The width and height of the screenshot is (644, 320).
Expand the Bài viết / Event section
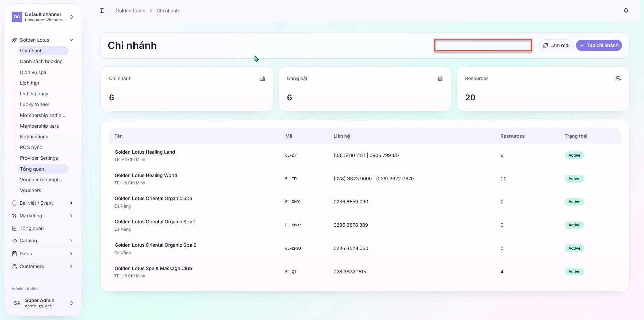(x=71, y=203)
